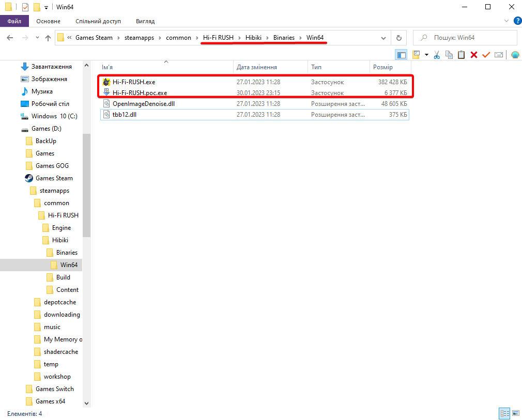The height and width of the screenshot is (420, 522).
Task: Select the OpenImageDenoise.dll file
Action: pos(255,104)
